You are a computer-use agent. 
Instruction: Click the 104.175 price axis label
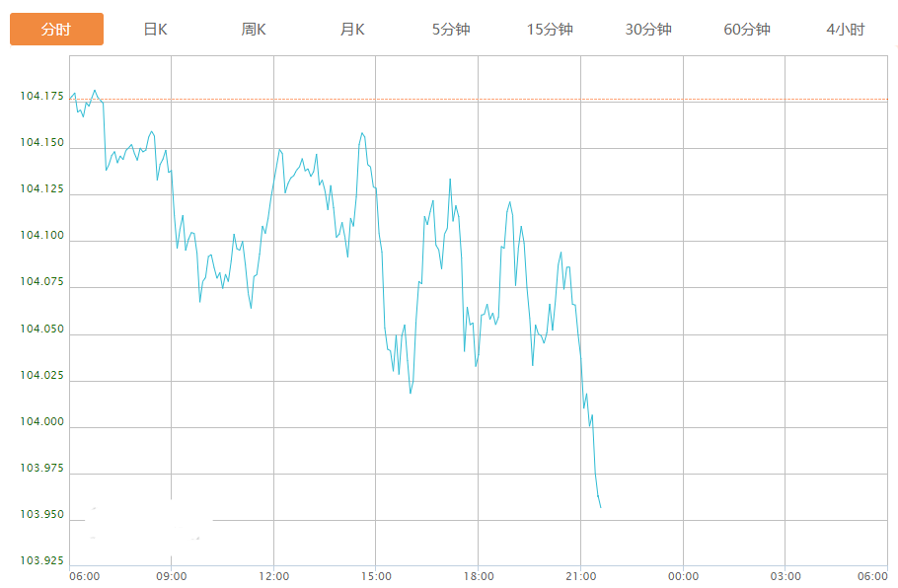click(x=40, y=97)
